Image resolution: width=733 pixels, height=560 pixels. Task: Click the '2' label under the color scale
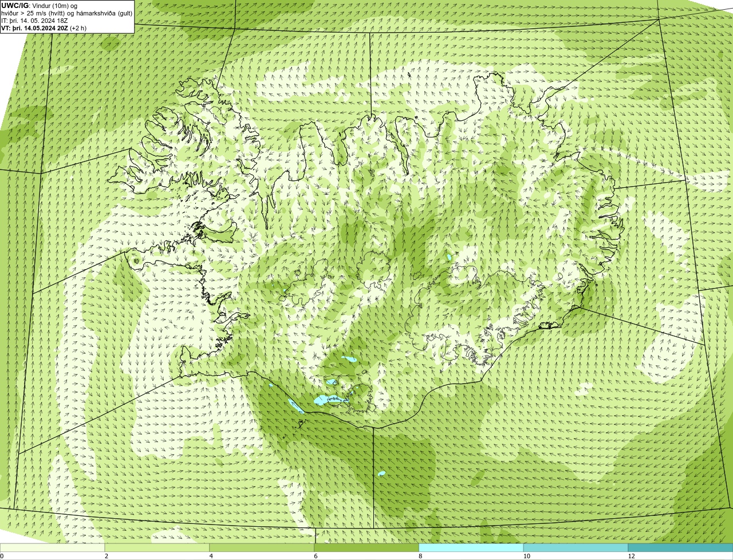[107, 556]
